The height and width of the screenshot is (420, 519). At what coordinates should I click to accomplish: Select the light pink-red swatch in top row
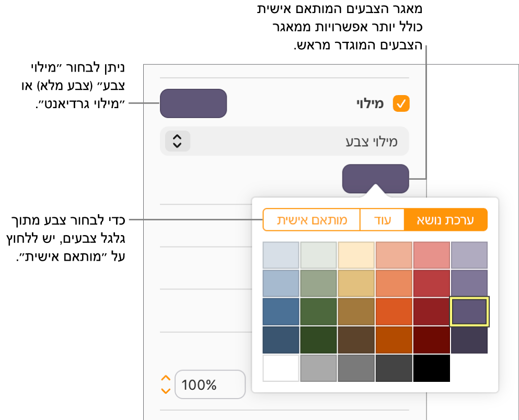pyautogui.click(x=432, y=255)
